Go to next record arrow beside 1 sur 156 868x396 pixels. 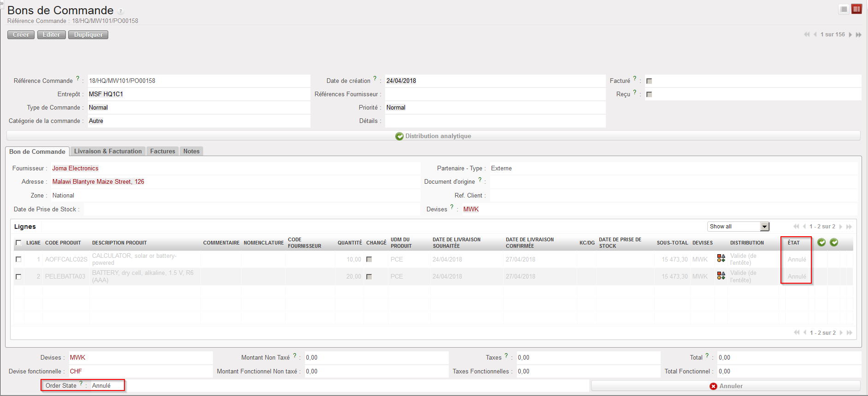point(850,35)
